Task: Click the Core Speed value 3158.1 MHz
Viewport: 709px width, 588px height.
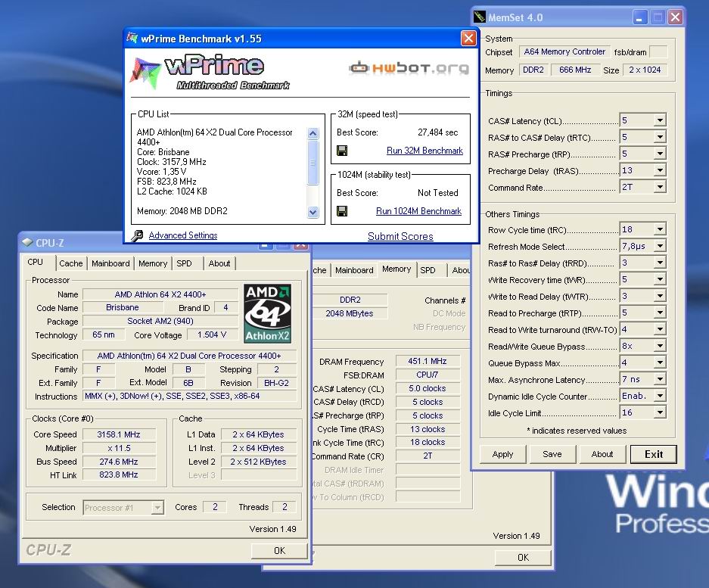Action: pyautogui.click(x=119, y=434)
